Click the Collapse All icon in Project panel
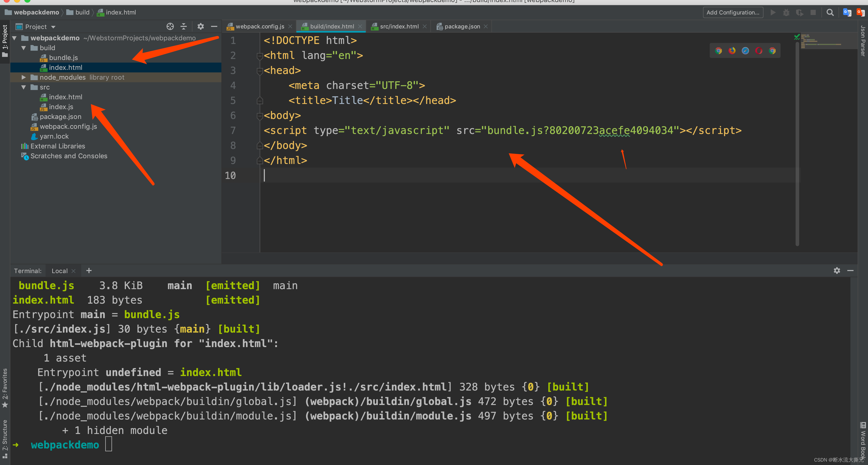The height and width of the screenshot is (465, 868). point(184,26)
